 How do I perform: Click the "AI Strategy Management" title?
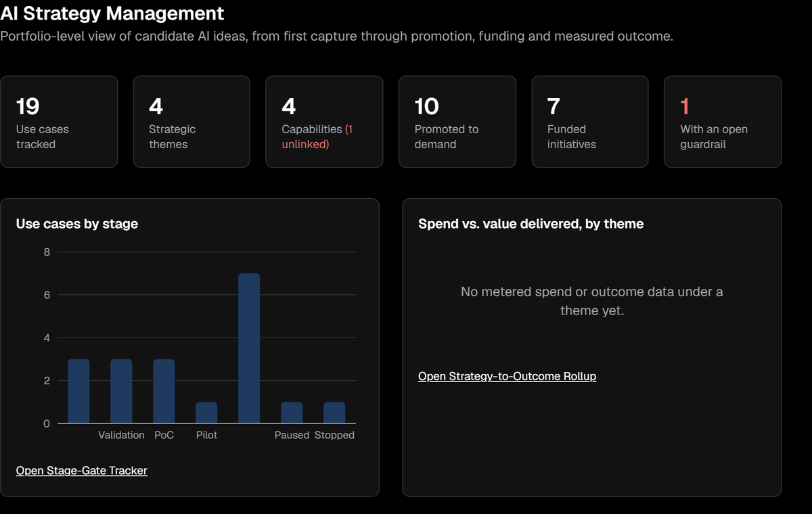[112, 13]
